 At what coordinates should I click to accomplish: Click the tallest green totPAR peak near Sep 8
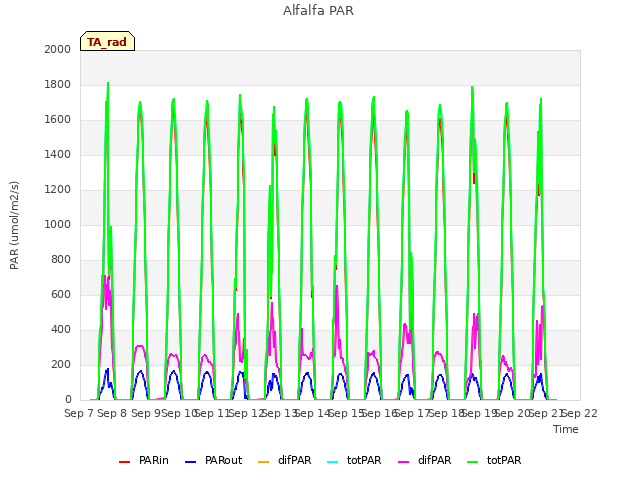tap(108, 83)
